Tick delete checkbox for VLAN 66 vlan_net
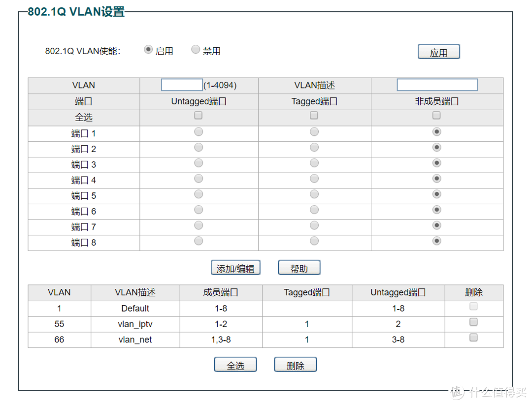 point(473,338)
